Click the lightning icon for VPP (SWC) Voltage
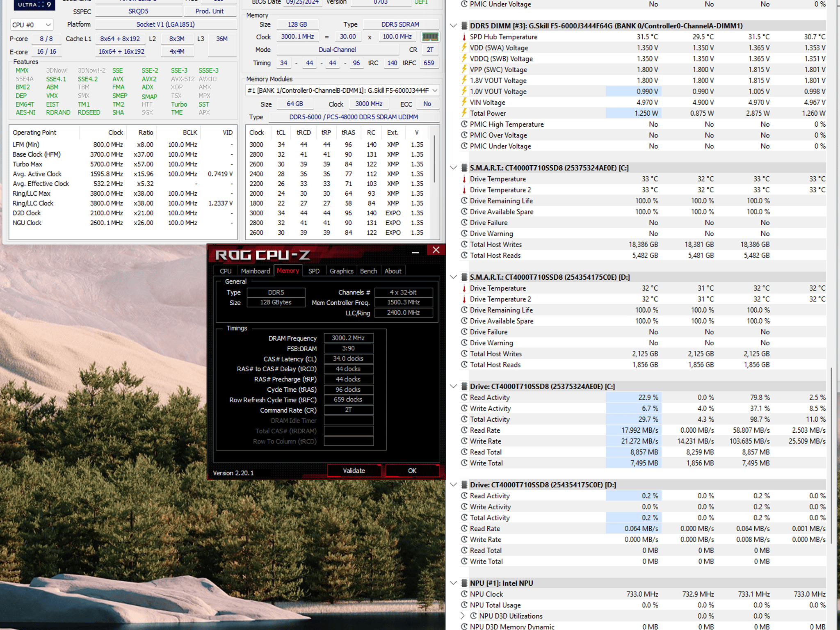 click(x=464, y=70)
